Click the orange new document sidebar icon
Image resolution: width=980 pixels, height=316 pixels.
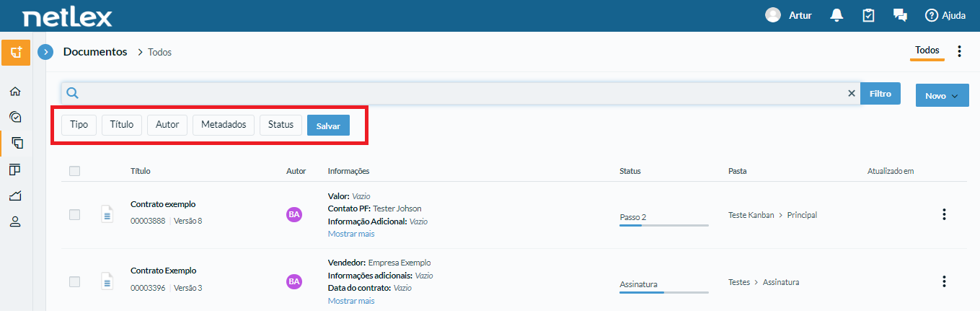pyautogui.click(x=16, y=53)
